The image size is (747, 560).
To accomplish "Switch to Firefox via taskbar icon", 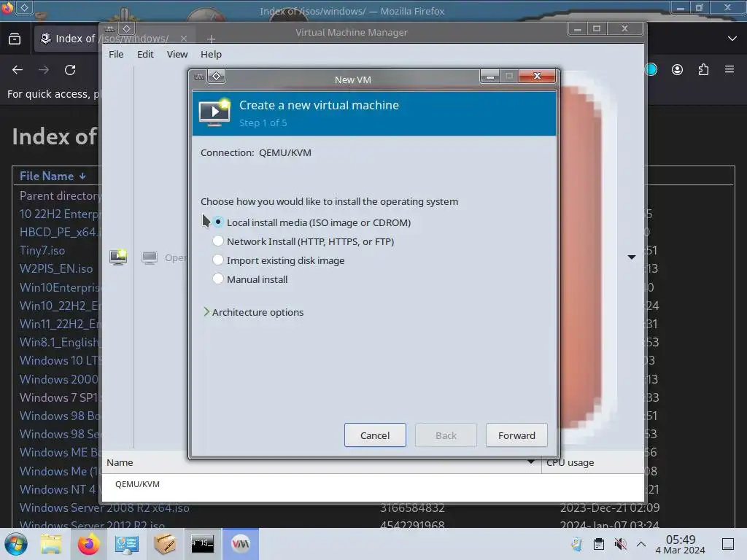I will 88,544.
